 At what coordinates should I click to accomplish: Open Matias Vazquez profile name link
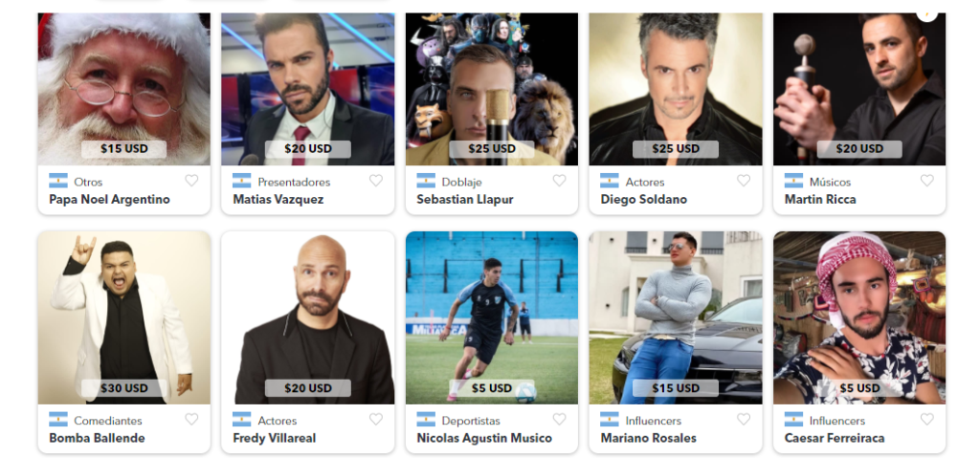pos(278,199)
